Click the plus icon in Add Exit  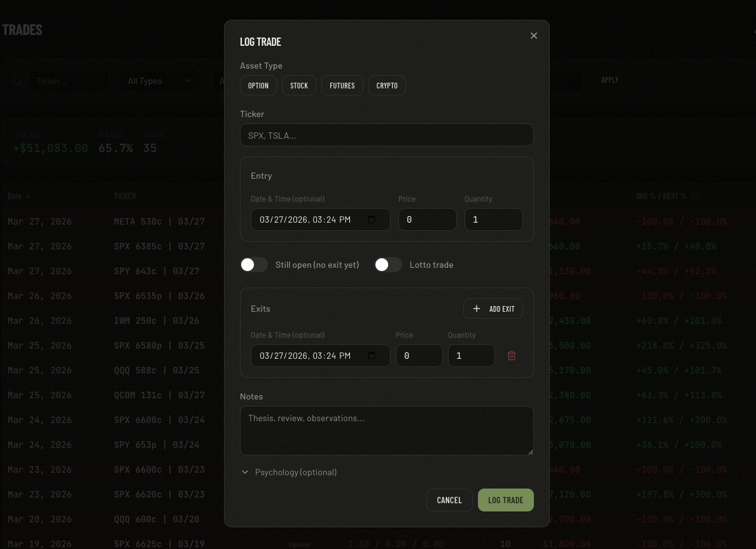pyautogui.click(x=477, y=309)
